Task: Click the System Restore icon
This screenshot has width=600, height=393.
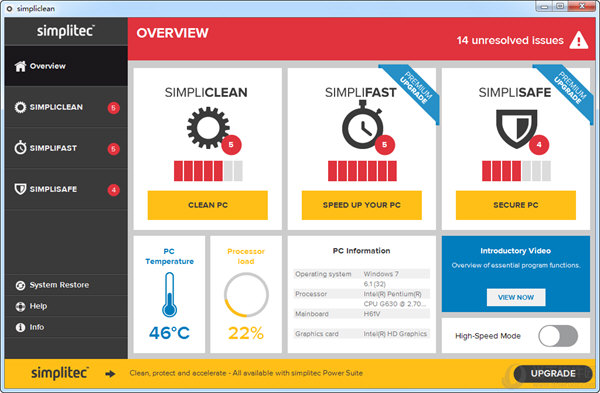Action: click(x=20, y=285)
